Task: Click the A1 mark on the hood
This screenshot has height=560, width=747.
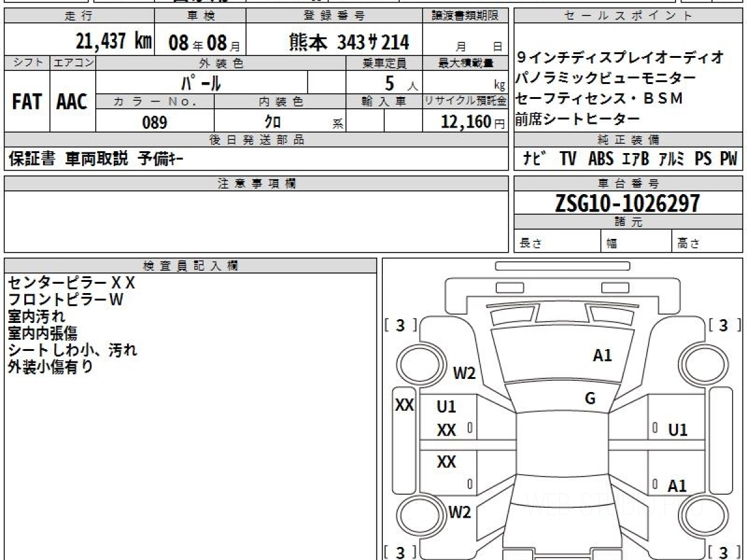Action: point(602,355)
